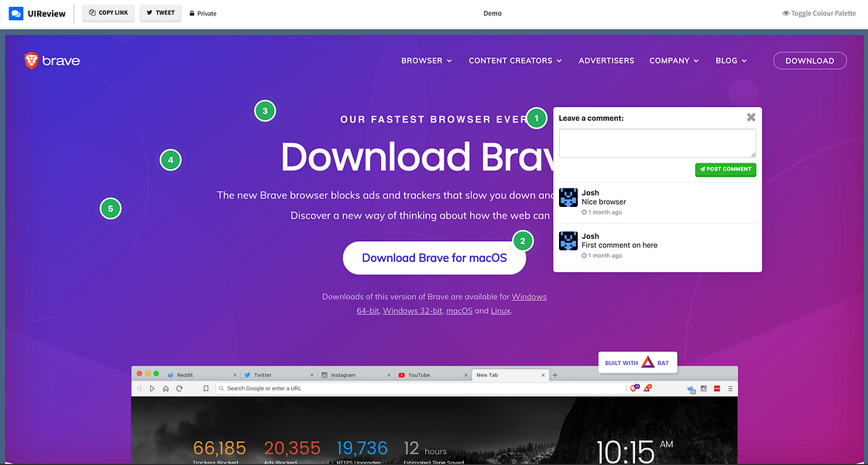The height and width of the screenshot is (465, 868).
Task: Follow the Linux download link
Action: click(500, 311)
